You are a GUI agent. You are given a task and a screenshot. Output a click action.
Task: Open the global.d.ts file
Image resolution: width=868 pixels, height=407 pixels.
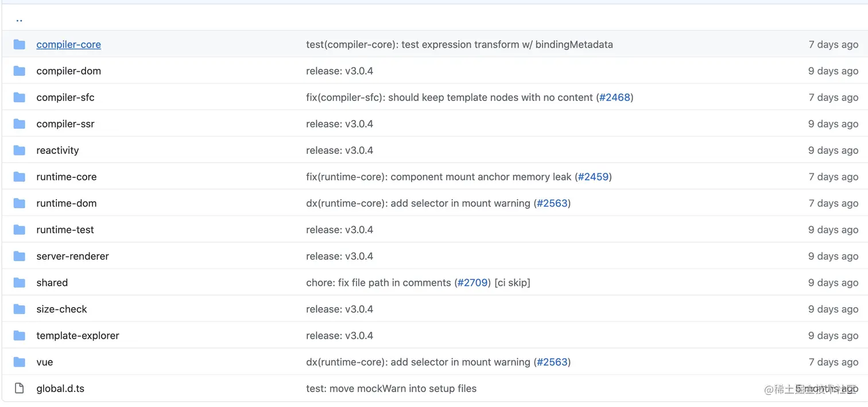[x=60, y=389]
